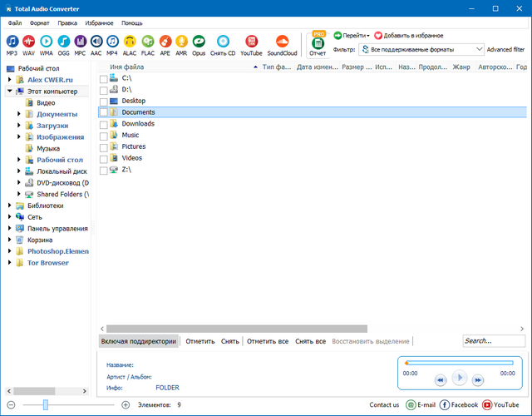Pick the FLAC format icon
This screenshot has width=532, height=416.
(147, 42)
